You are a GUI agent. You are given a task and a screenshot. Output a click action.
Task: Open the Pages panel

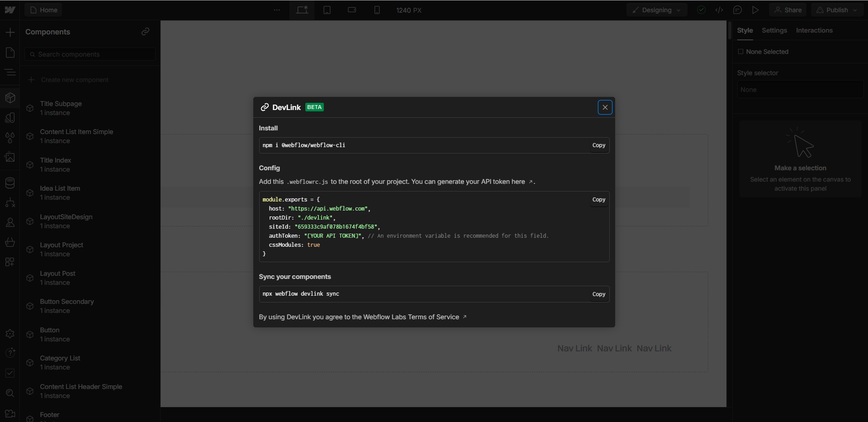point(10,53)
